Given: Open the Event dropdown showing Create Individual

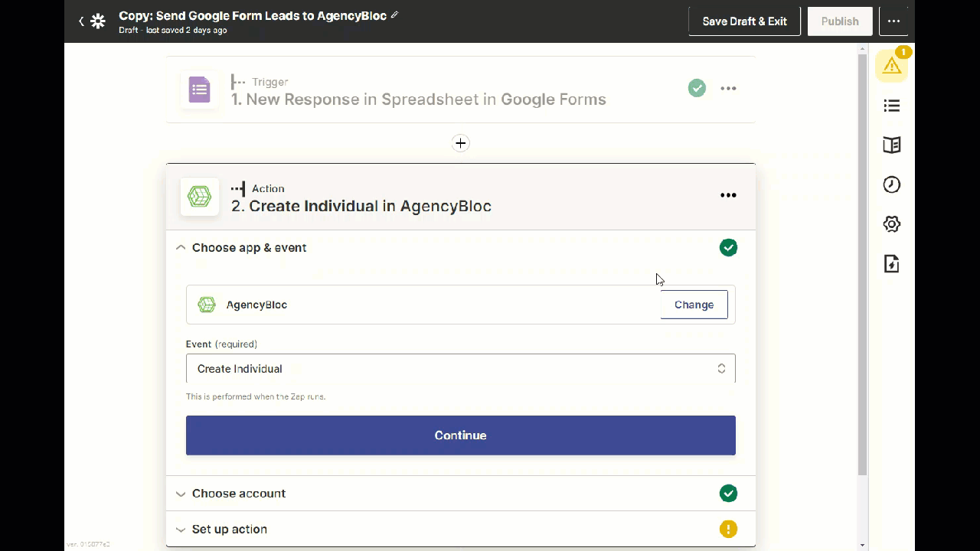Looking at the screenshot, I should coord(460,369).
